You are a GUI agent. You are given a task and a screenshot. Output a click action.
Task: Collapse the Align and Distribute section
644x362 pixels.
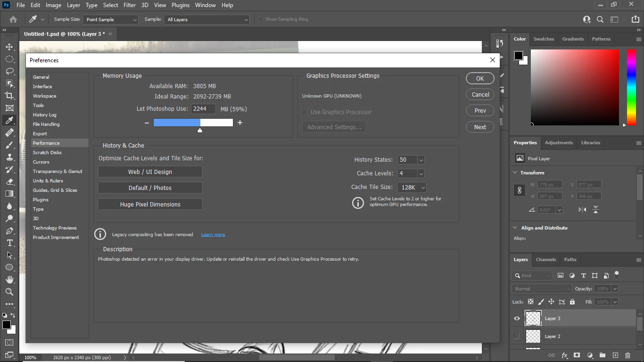pos(515,228)
